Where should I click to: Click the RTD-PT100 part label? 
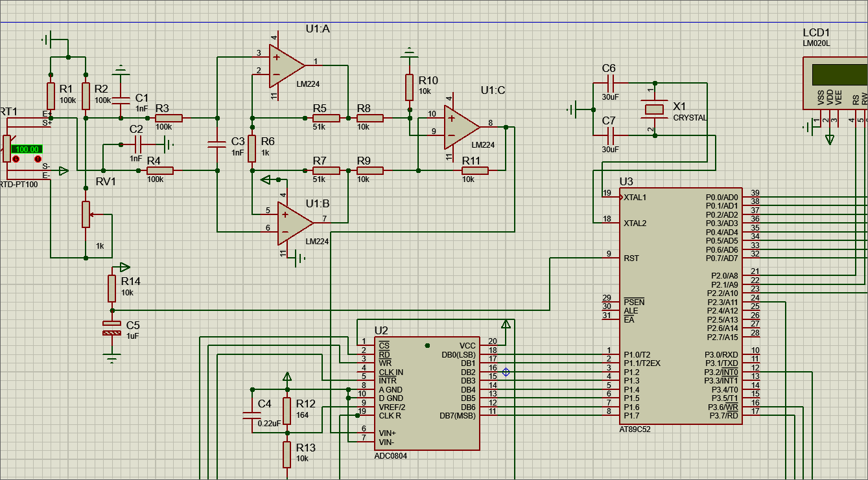click(19, 185)
